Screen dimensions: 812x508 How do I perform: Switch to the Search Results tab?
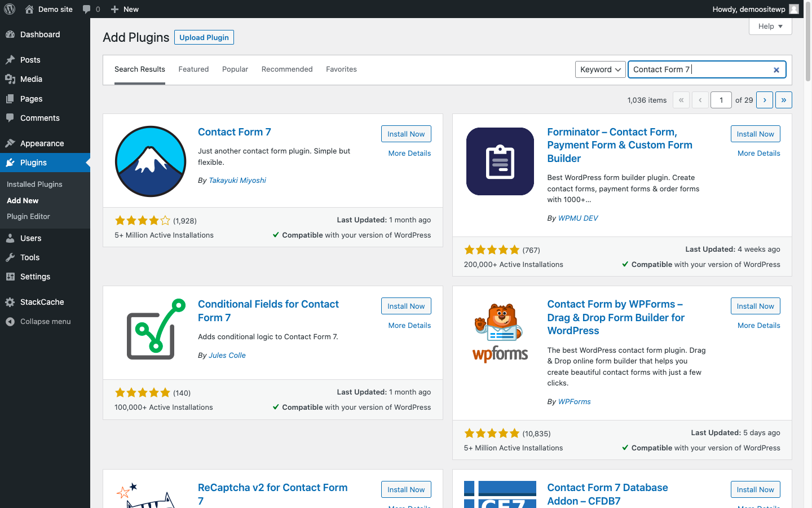(140, 69)
